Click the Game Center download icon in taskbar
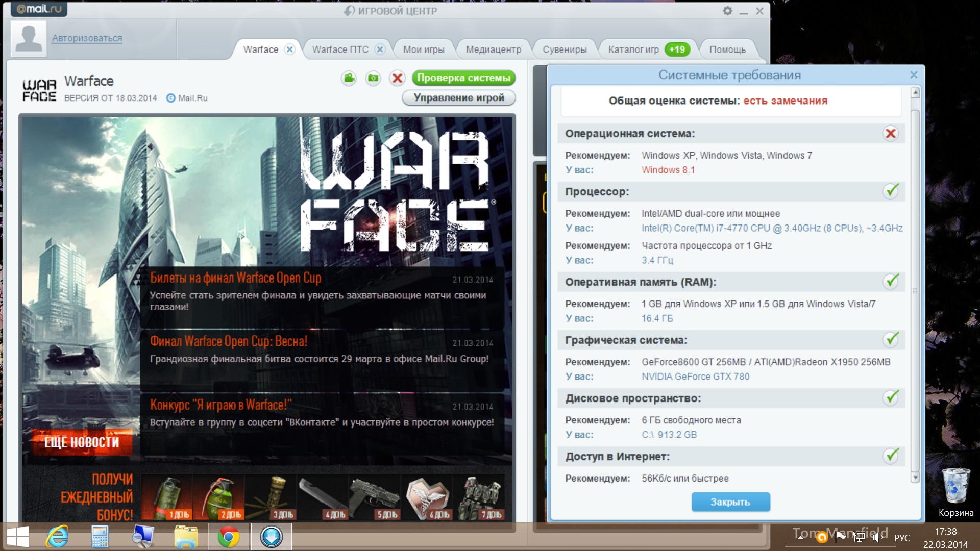The width and height of the screenshot is (980, 551). [271, 537]
